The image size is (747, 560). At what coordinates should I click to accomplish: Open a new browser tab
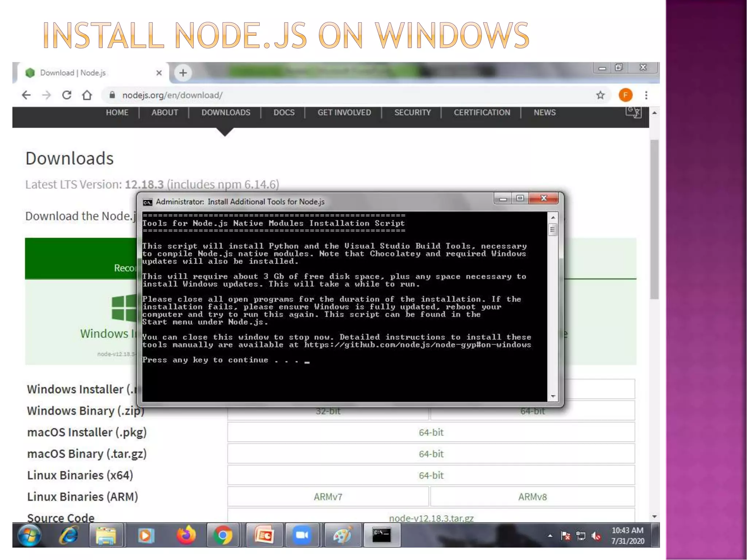183,73
